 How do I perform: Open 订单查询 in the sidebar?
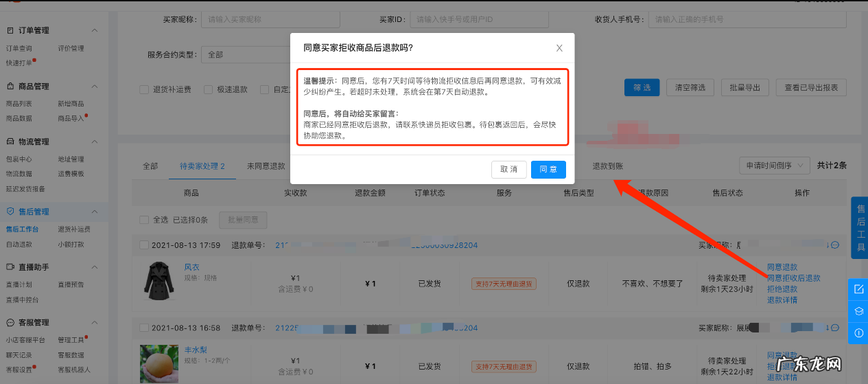[19, 48]
